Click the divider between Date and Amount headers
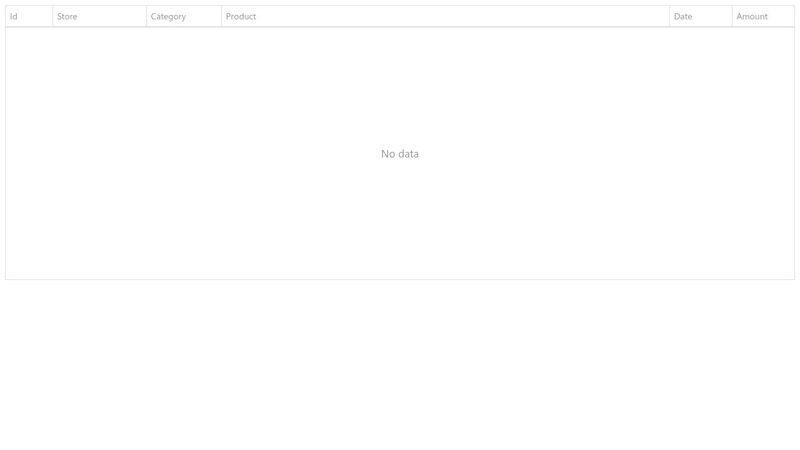 tap(732, 16)
